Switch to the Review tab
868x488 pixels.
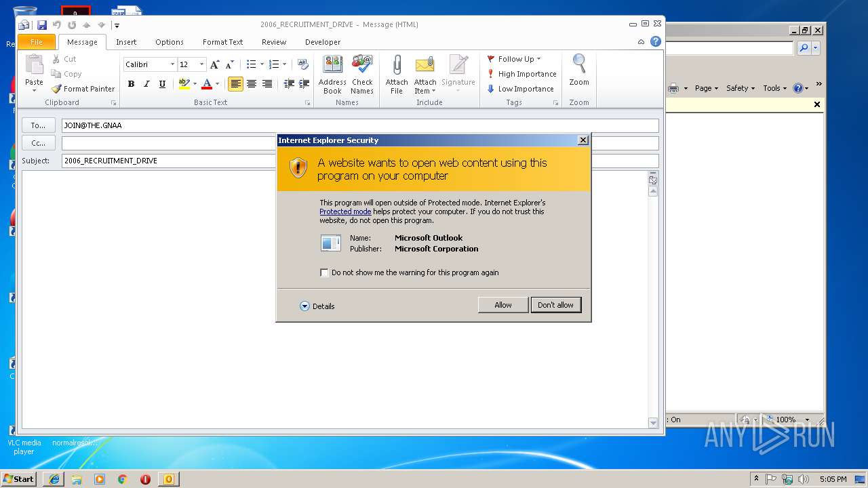[x=274, y=42]
